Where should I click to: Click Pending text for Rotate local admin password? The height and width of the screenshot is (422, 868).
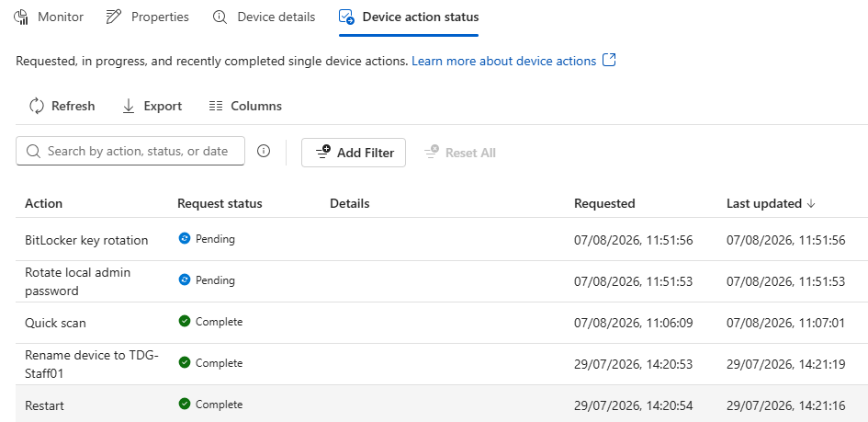(215, 280)
